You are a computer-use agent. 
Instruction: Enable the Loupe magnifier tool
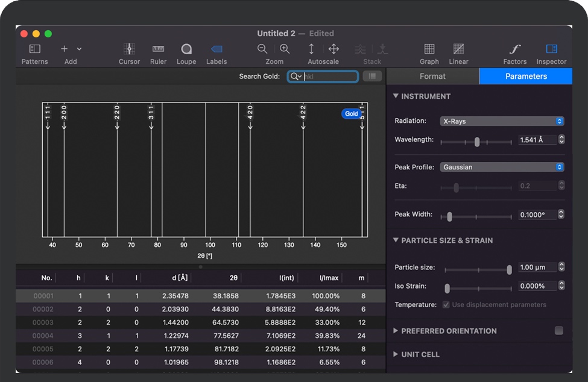(186, 49)
